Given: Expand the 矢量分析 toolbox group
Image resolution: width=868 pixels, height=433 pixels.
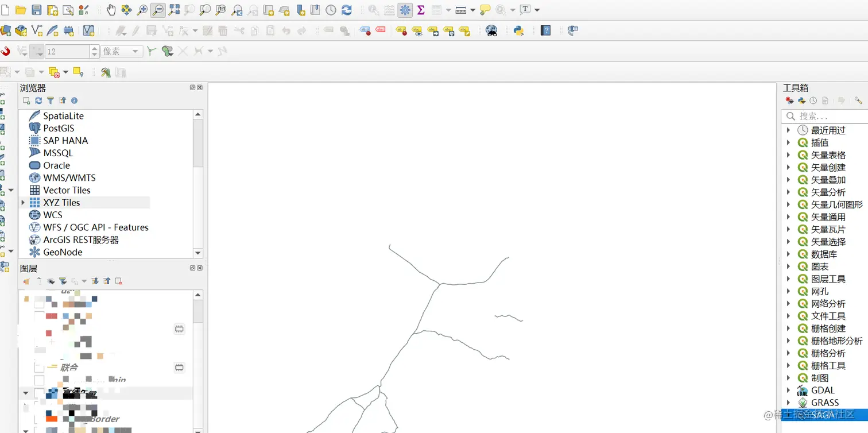Looking at the screenshot, I should (x=789, y=192).
